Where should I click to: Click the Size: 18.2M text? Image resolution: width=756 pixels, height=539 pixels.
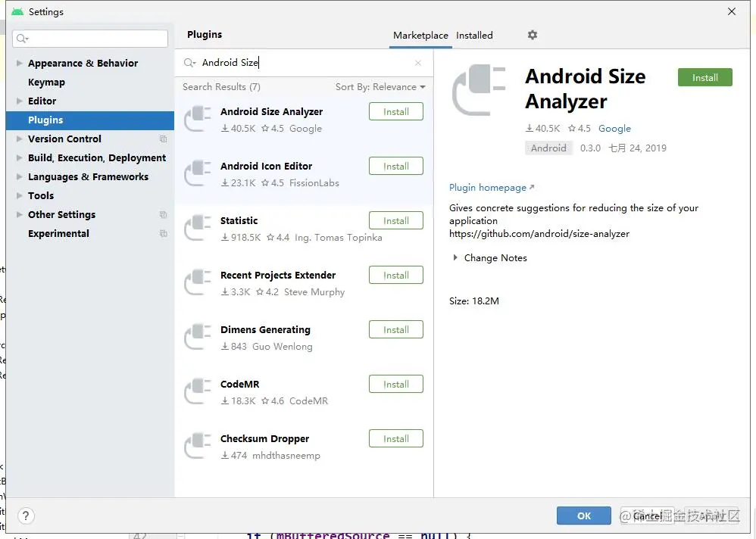[x=474, y=301]
